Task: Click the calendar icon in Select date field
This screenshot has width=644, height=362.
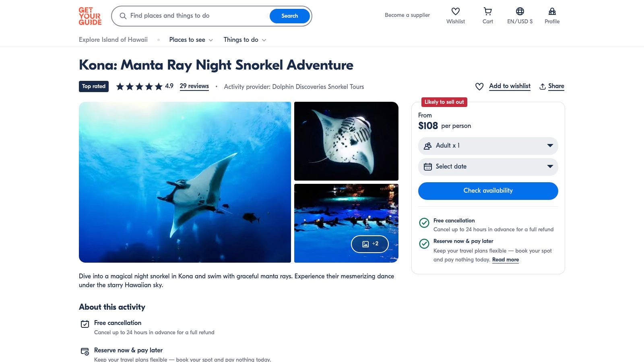Action: click(428, 167)
